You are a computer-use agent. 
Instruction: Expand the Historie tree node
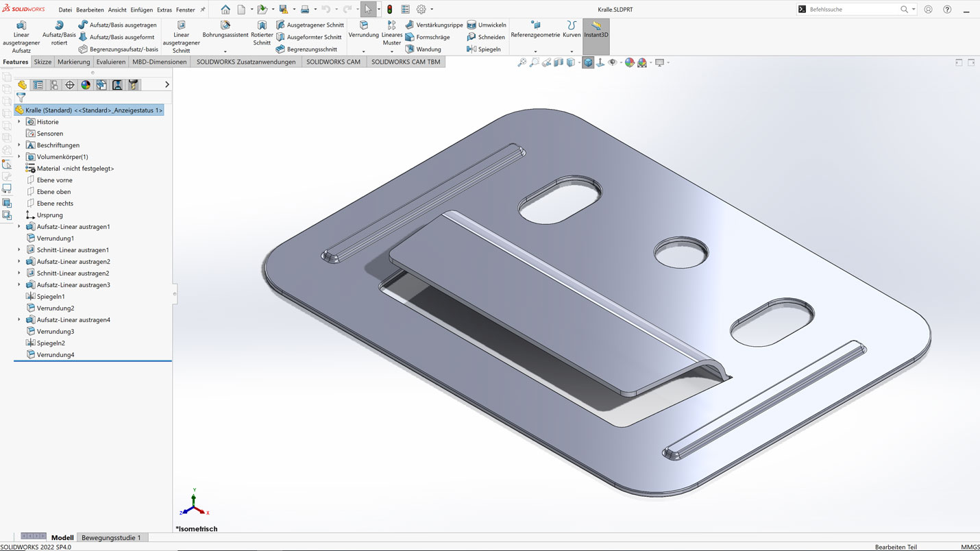[19, 122]
